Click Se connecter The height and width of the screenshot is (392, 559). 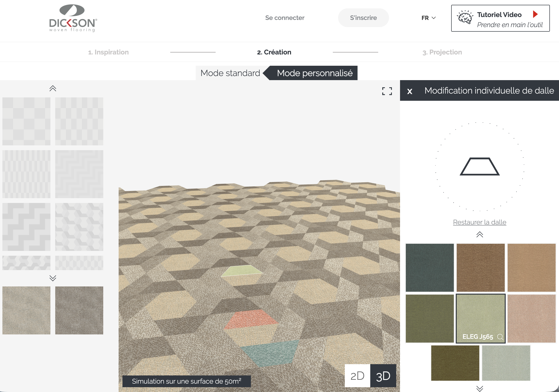click(285, 18)
